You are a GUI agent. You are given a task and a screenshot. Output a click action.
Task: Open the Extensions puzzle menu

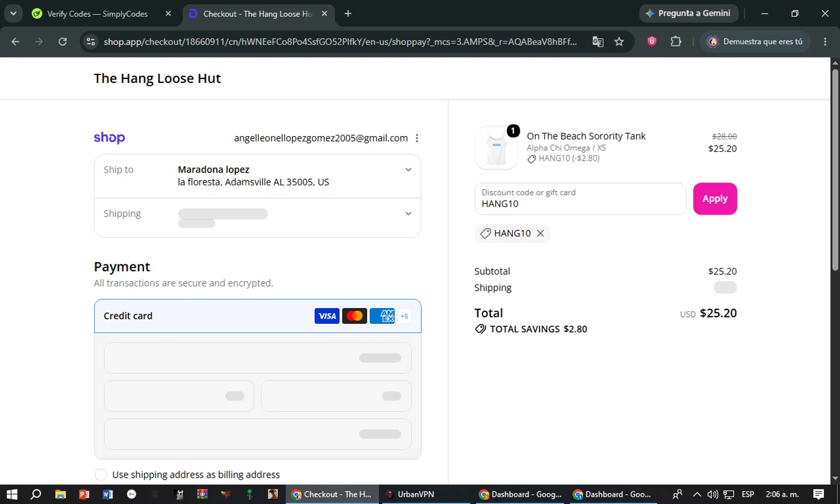pos(676,41)
